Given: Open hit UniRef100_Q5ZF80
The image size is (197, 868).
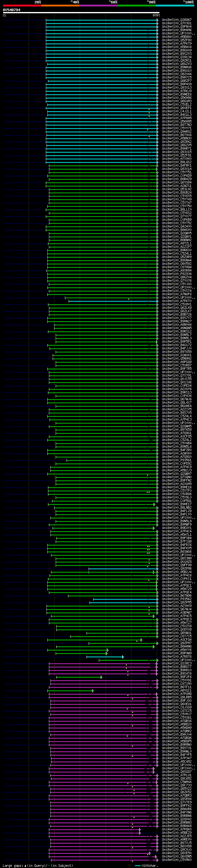Looking at the screenshot, I should click(177, 40).
